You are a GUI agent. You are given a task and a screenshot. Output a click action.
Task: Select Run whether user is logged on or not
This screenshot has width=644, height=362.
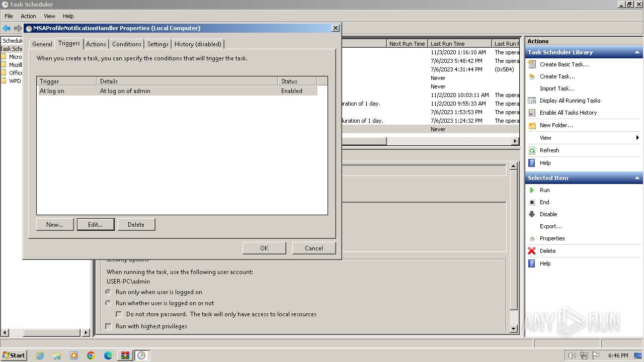[x=108, y=303]
